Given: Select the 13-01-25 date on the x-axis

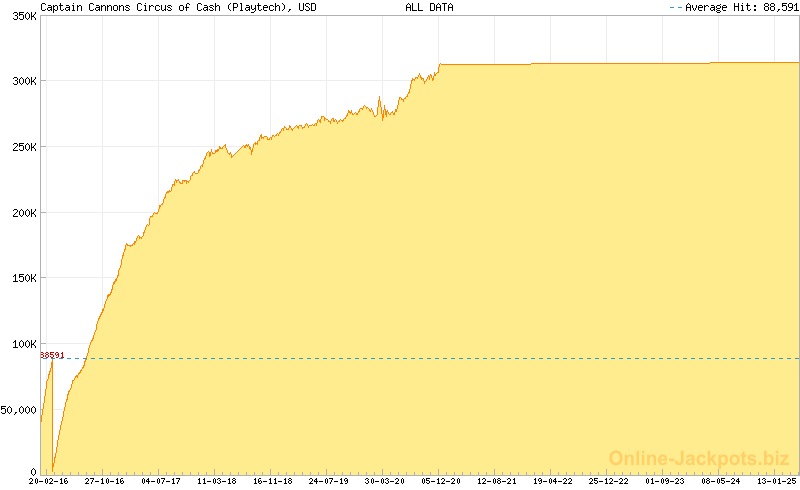Looking at the screenshot, I should tap(777, 481).
